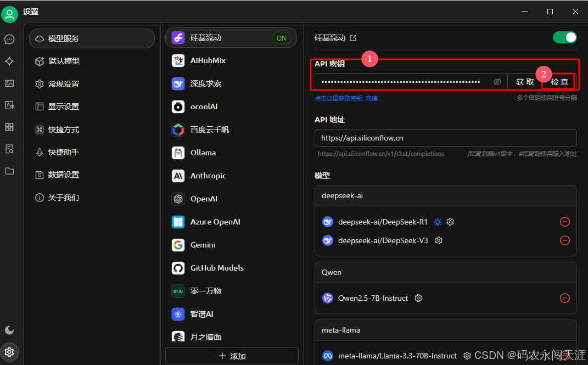Click the meta-llama/Llama-3.3-70B-Instruct model name

click(x=397, y=356)
